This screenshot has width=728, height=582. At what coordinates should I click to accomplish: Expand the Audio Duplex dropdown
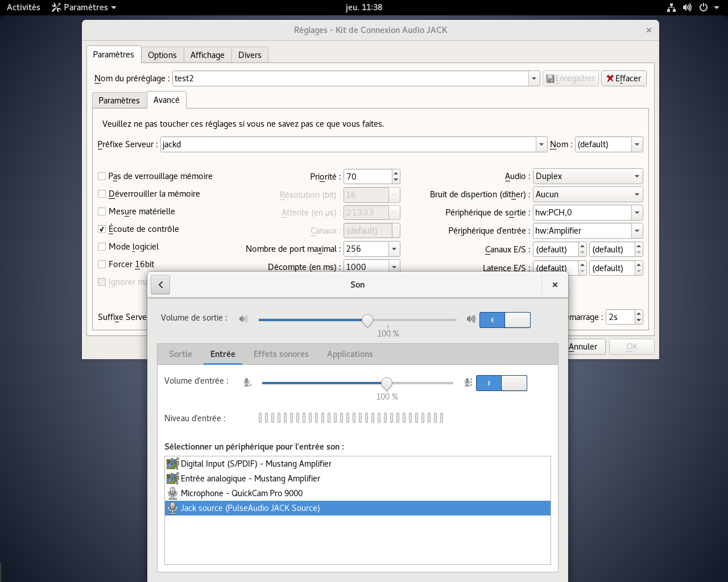[588, 176]
